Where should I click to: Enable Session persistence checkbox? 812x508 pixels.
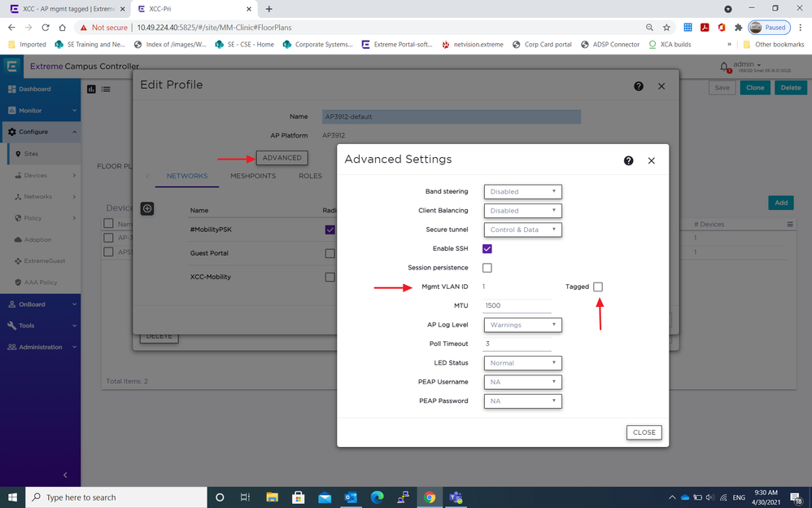point(487,268)
